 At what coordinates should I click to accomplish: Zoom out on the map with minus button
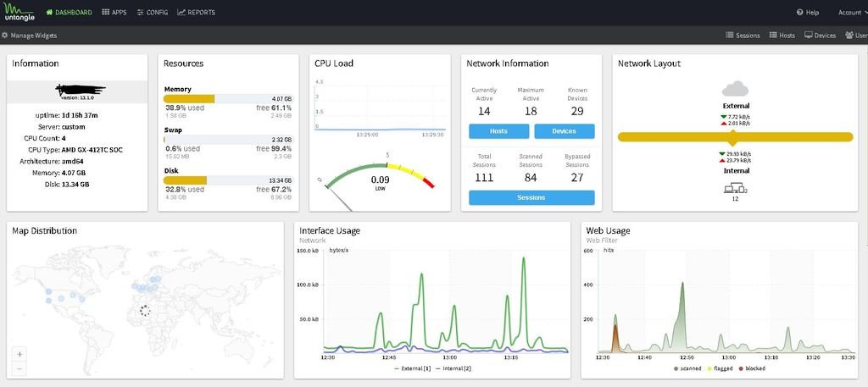(x=20, y=368)
